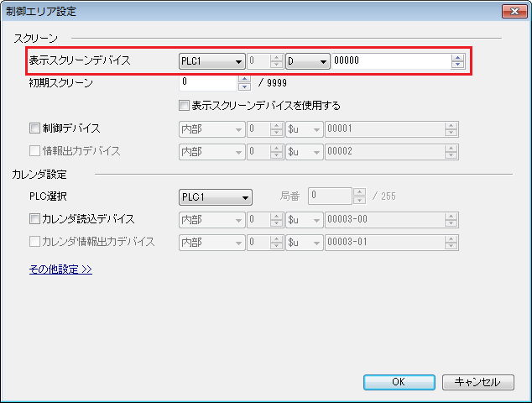Screen dimensions: 532x403
Task: Open the PLC selection dropdown in calendar settings
Action: click(216, 197)
